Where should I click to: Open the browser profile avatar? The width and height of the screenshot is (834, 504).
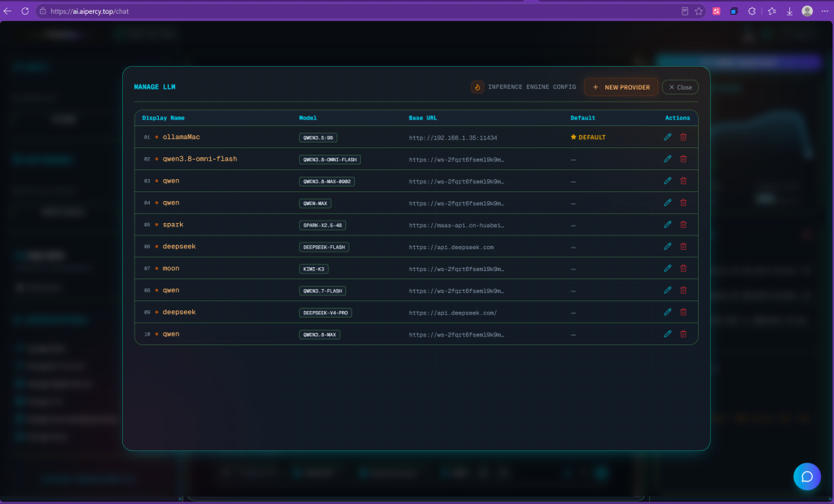click(807, 11)
